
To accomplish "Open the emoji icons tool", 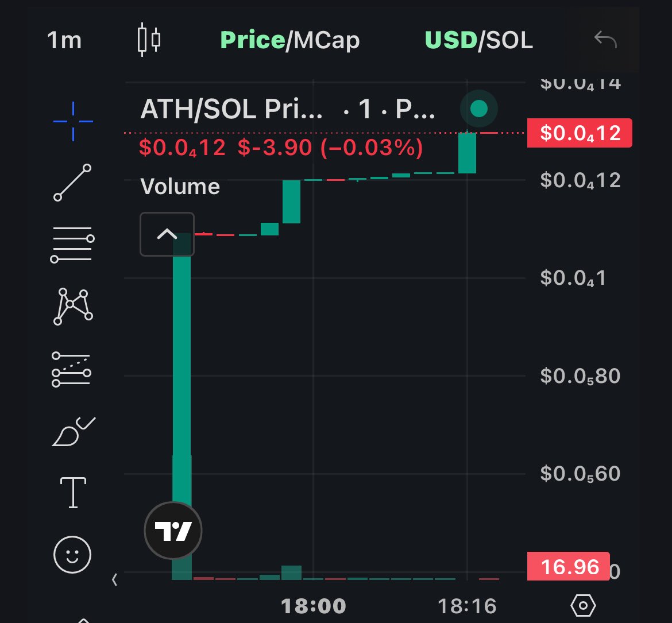I will coord(72,555).
